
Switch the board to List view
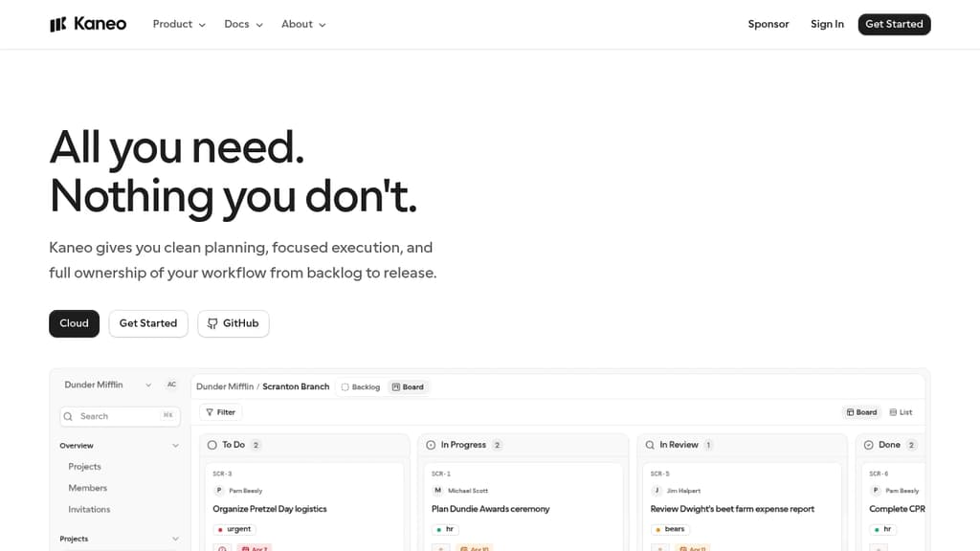point(901,411)
